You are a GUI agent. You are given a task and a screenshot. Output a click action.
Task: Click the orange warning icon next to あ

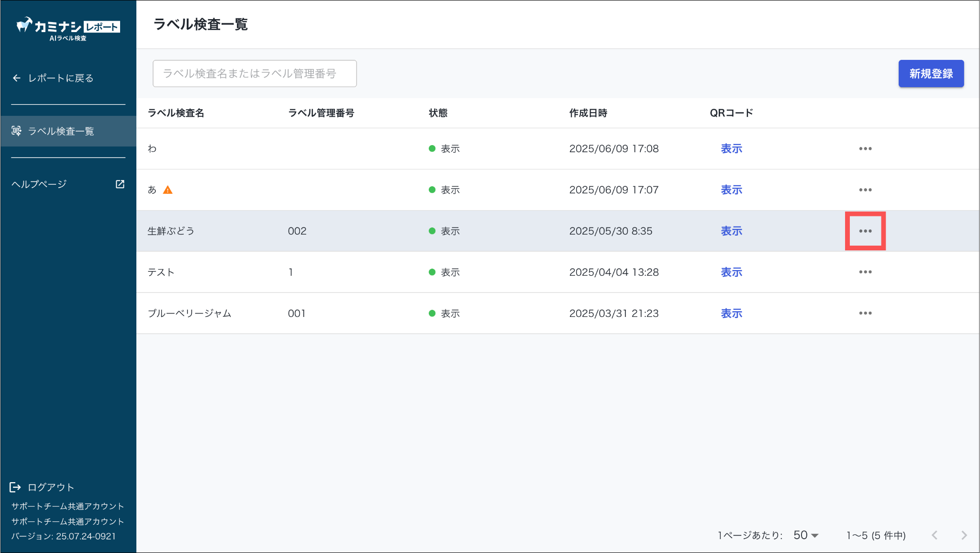167,190
